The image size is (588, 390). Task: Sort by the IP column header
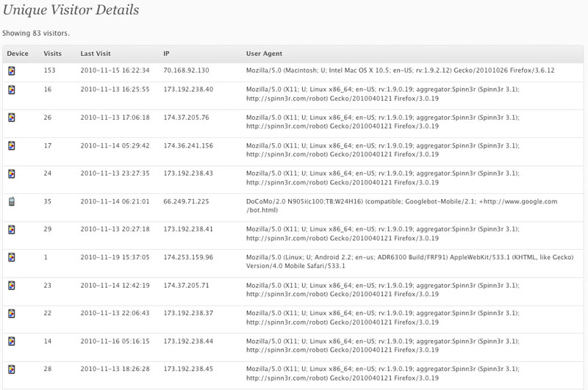166,54
